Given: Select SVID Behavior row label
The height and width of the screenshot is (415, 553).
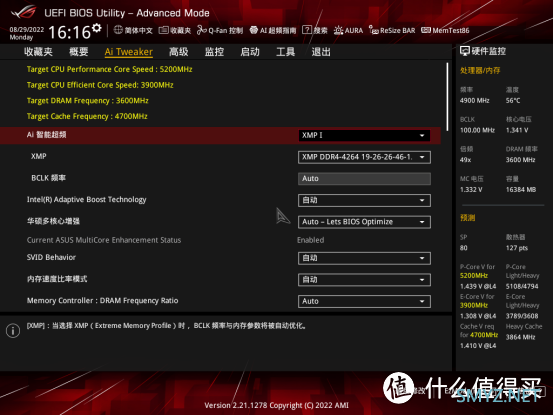Looking at the screenshot, I should tap(51, 257).
